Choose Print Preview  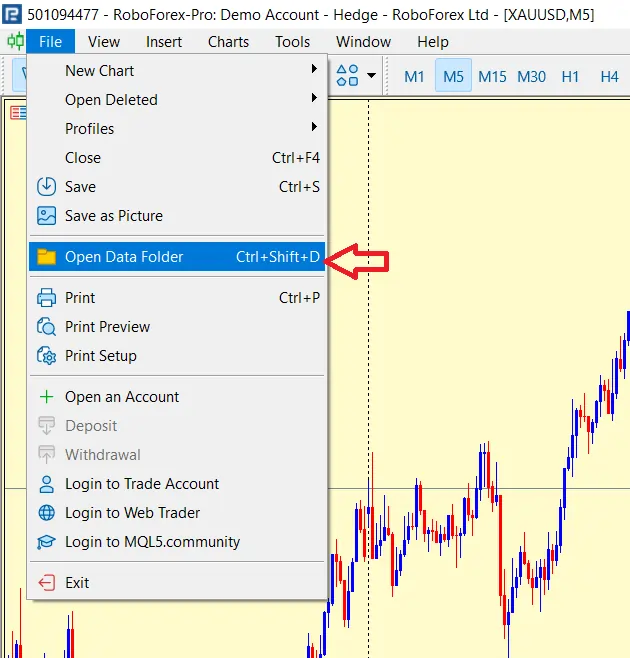tap(177, 326)
